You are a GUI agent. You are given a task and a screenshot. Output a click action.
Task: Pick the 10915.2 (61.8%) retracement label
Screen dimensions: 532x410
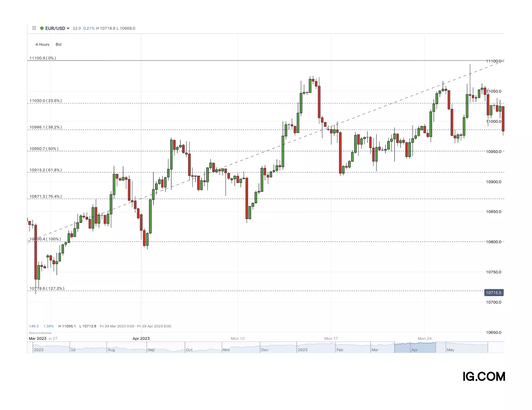[x=46, y=170]
